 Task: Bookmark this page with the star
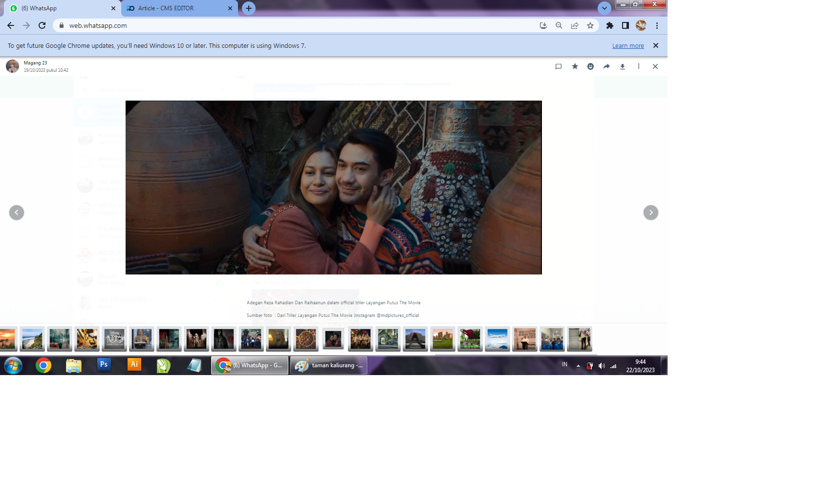[590, 25]
